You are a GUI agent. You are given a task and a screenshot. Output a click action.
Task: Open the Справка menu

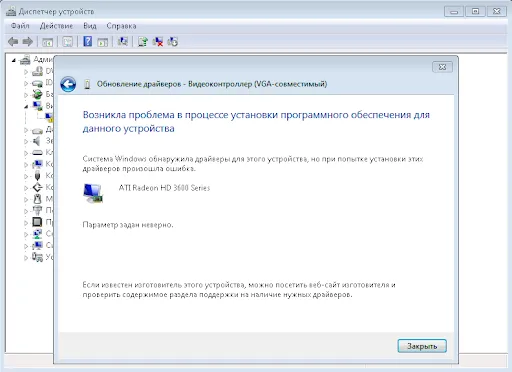pos(121,26)
